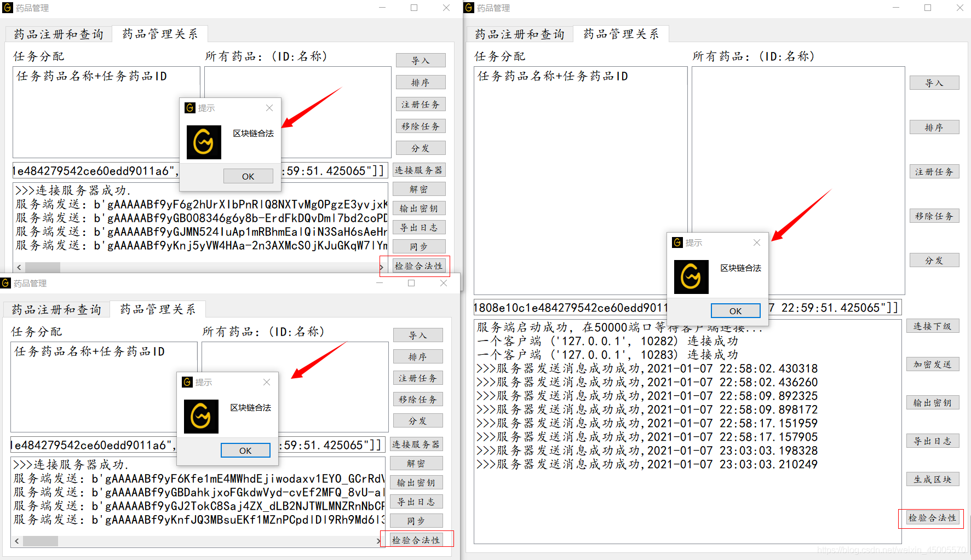Click 分发 button in right window
The height and width of the screenshot is (560, 971).
coord(934,260)
